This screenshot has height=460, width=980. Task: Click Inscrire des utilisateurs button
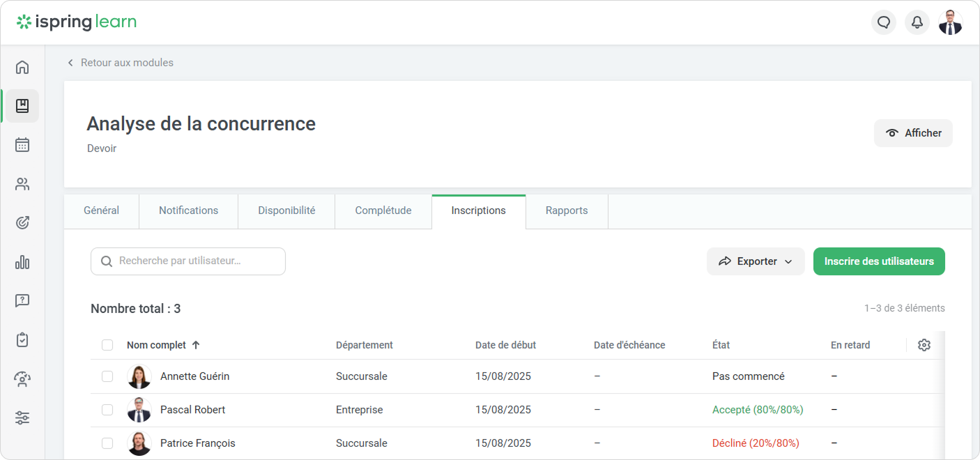tap(878, 261)
